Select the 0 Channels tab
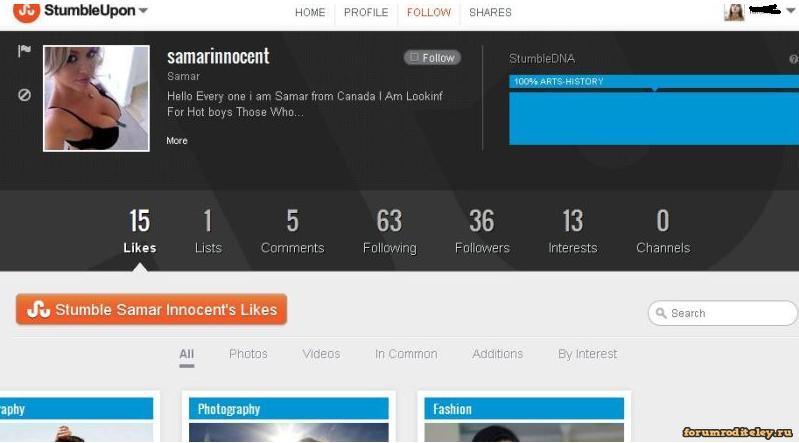Screen dimensions: 799x443 pos(663,231)
